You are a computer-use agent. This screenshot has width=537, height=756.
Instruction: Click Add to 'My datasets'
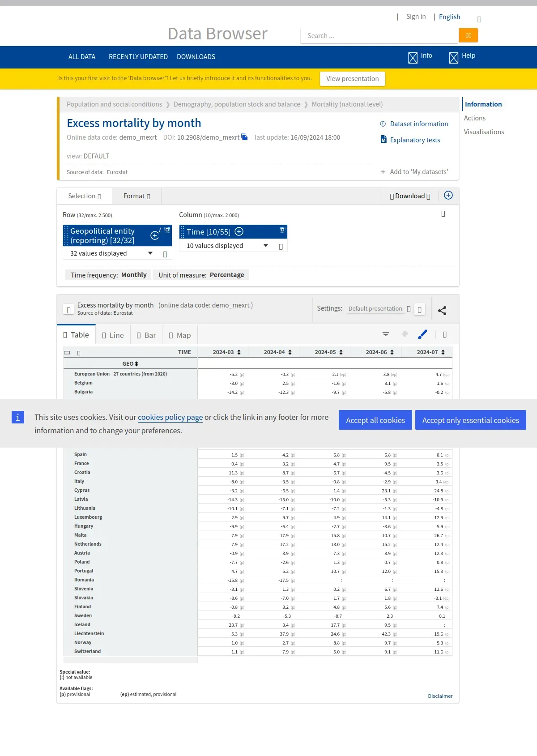tap(414, 172)
